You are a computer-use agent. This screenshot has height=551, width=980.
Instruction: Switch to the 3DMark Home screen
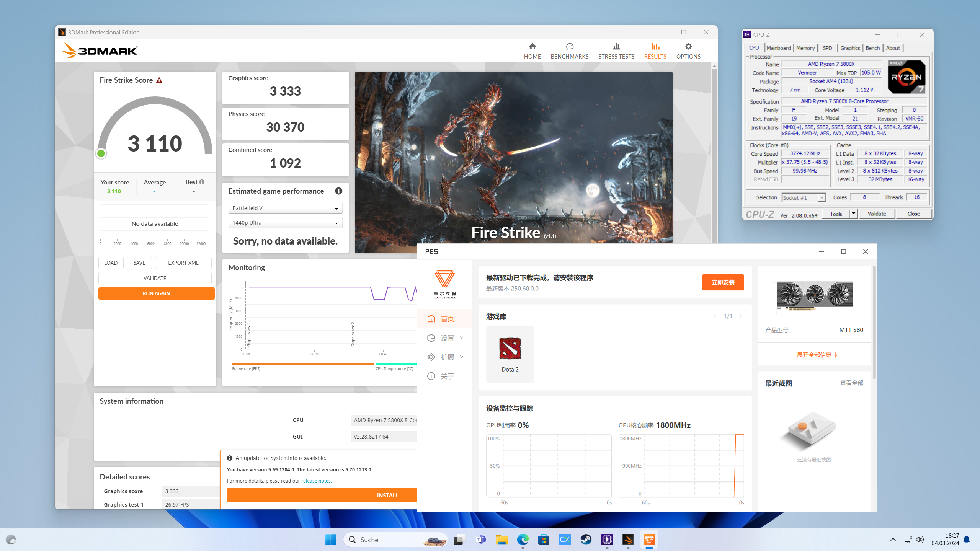(532, 51)
